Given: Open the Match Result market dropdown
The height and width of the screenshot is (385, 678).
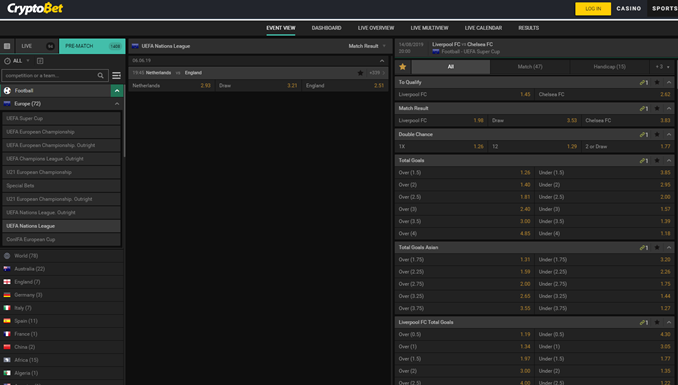Looking at the screenshot, I should (x=367, y=46).
